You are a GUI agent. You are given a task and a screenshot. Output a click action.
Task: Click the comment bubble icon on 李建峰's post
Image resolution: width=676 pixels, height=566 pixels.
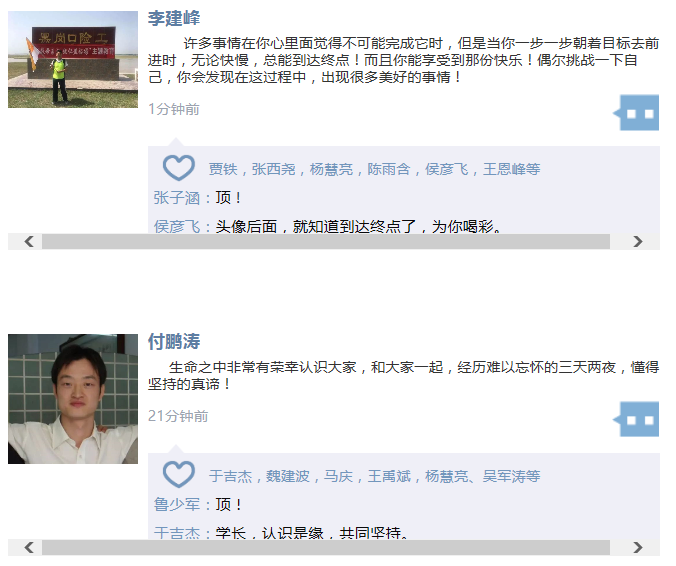pyautogui.click(x=636, y=113)
